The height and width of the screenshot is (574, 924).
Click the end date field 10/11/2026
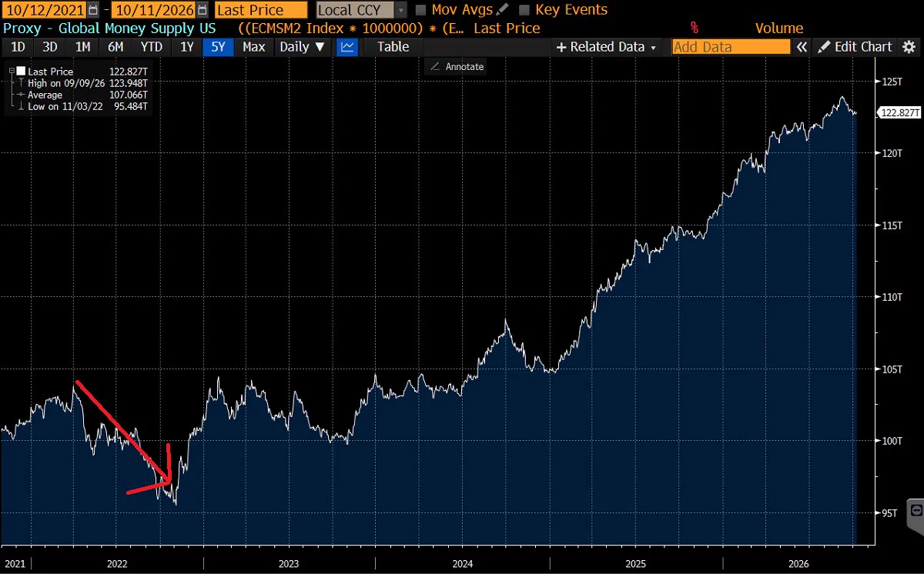pyautogui.click(x=152, y=10)
